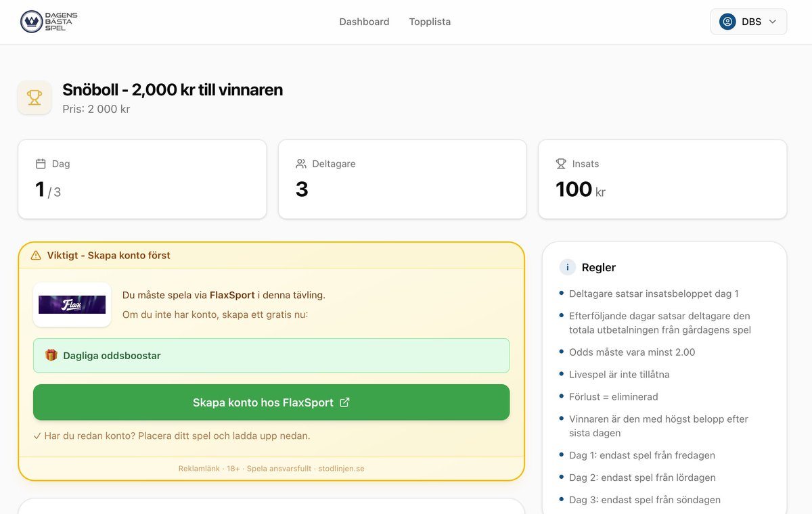Click the info icon beside Regler
Image resolution: width=812 pixels, height=514 pixels.
(x=567, y=267)
